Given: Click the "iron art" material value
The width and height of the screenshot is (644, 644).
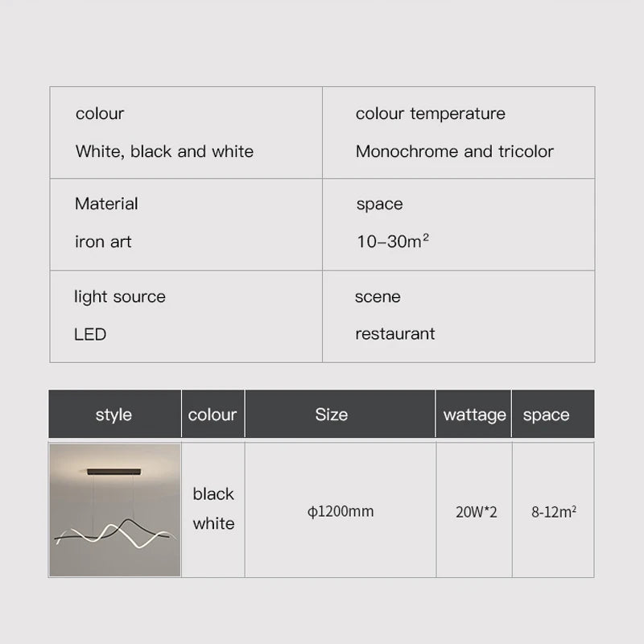Looking at the screenshot, I should click(x=103, y=242).
